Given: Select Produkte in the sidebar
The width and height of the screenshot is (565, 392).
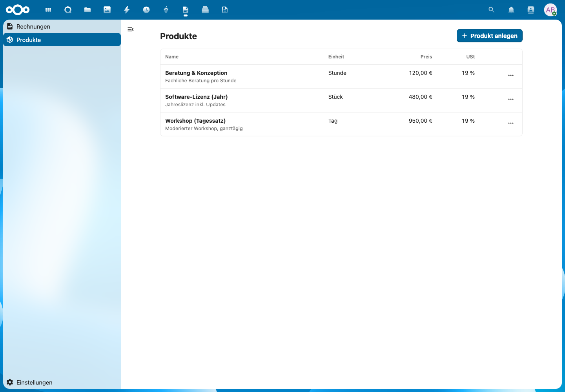Looking at the screenshot, I should [62, 40].
